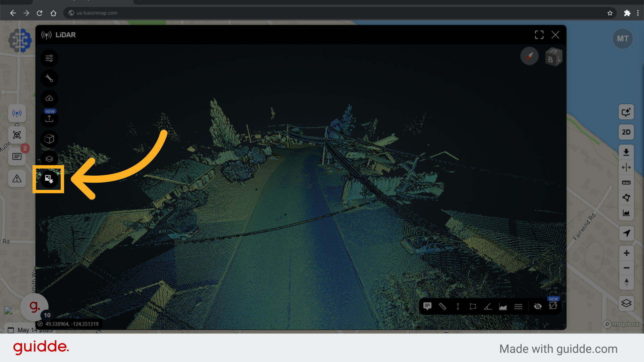Image resolution: width=644 pixels, height=362 pixels.
Task: Select the elevation profile tool in LiDAR toolbar
Action: click(x=503, y=306)
